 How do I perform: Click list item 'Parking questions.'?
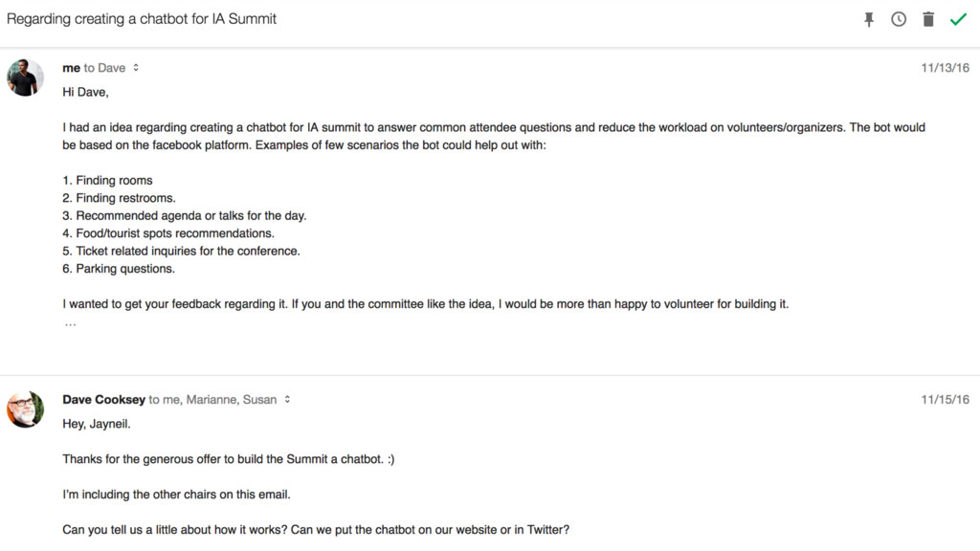point(119,269)
